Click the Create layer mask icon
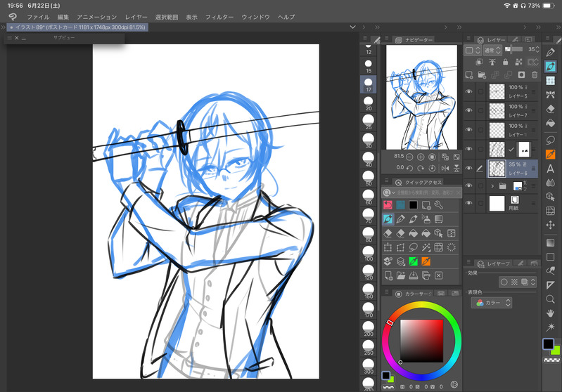Viewport: 562px width, 392px height. [x=521, y=74]
